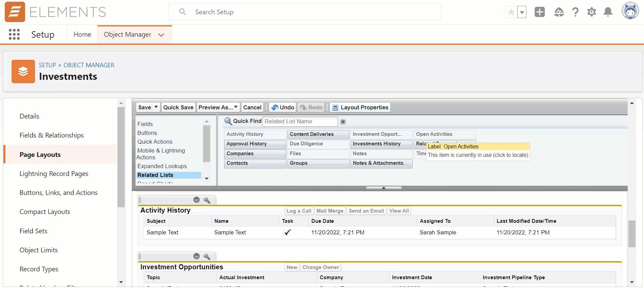Screen dimensions: 644x288
Task: Open the Preview As dropdown
Action: [218, 107]
